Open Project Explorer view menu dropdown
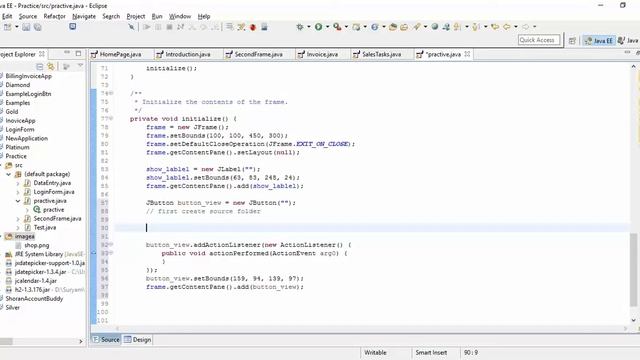The width and height of the screenshot is (640, 360). click(x=80, y=66)
